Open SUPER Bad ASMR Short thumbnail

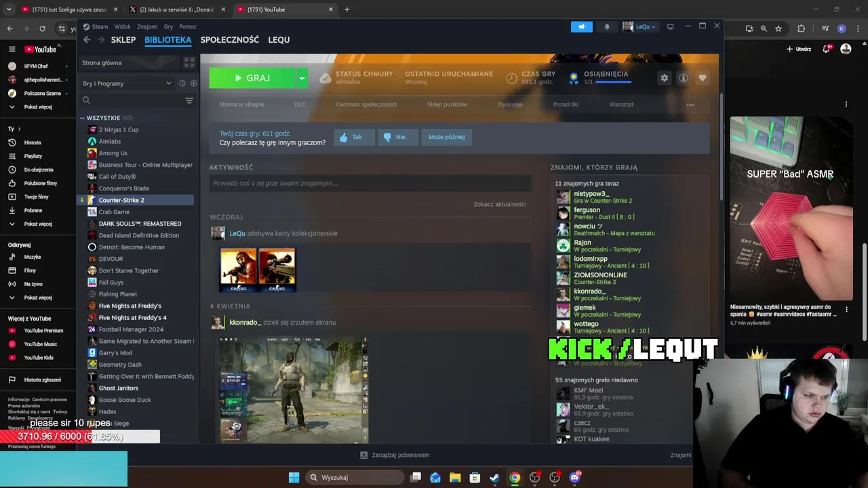791,209
